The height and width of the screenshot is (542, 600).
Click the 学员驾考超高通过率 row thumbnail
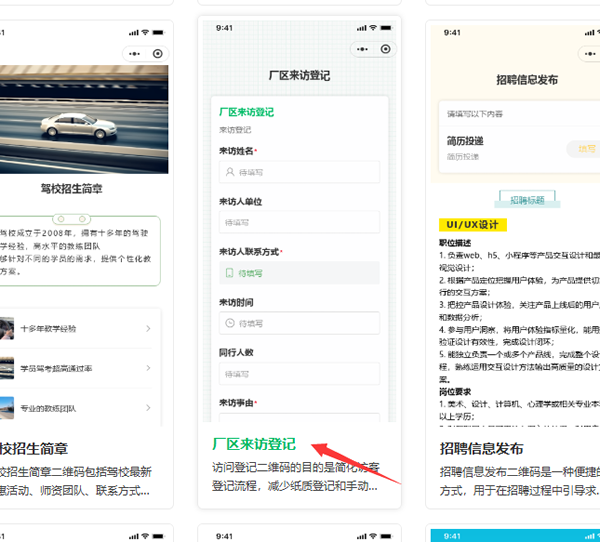click(x=7, y=368)
